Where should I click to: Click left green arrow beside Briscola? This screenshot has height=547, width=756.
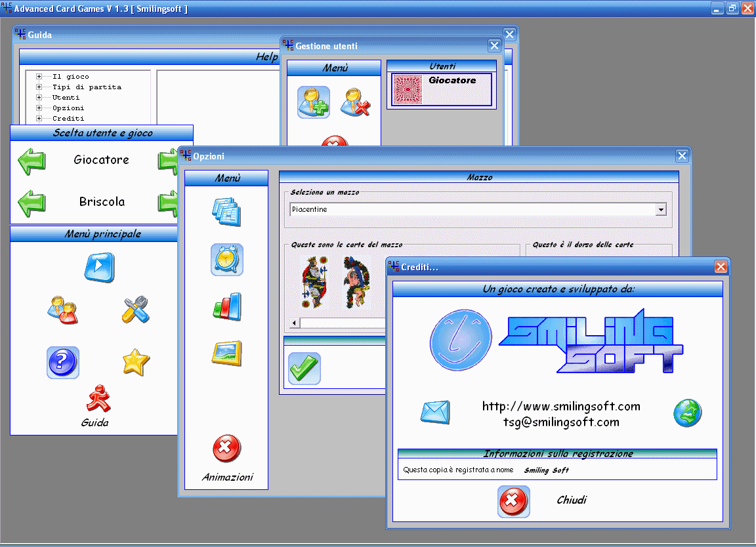(x=31, y=203)
